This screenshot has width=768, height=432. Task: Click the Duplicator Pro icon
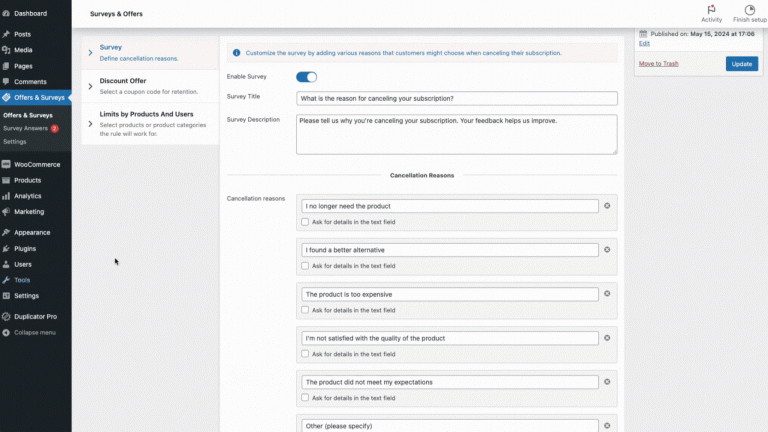coord(6,316)
